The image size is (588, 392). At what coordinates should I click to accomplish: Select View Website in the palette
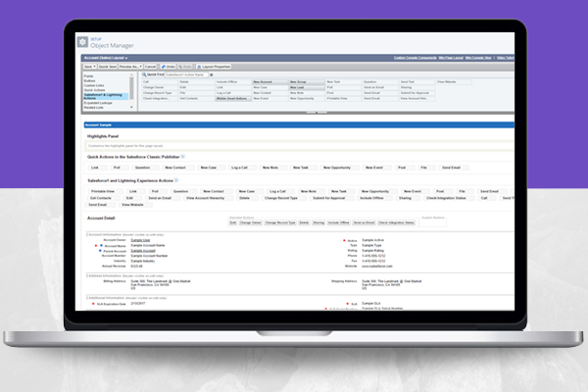454,81
